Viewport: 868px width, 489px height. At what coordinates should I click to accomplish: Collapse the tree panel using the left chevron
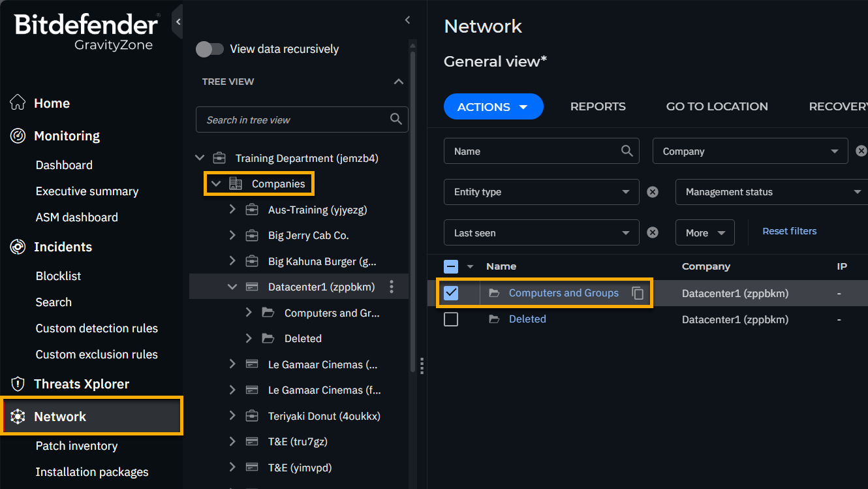click(407, 20)
